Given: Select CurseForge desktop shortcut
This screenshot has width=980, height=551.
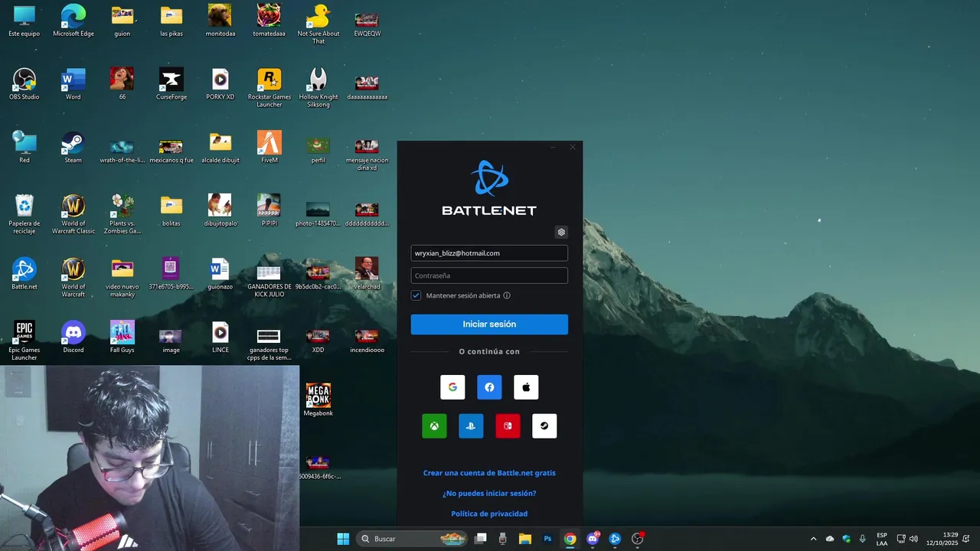Looking at the screenshot, I should (x=171, y=85).
